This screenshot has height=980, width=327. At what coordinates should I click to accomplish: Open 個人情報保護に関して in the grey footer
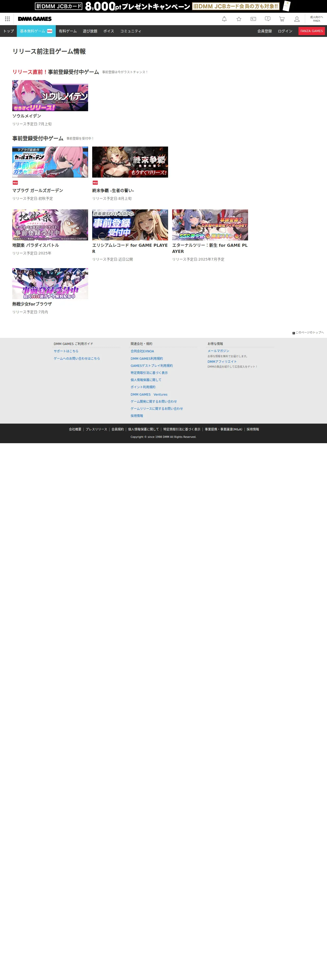coord(146,380)
